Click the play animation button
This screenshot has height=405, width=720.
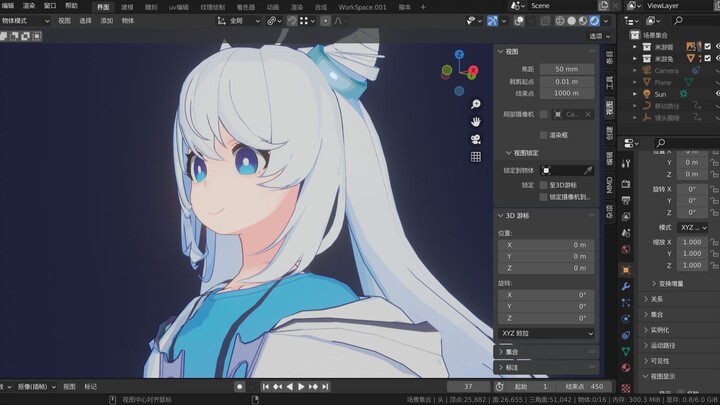(301, 387)
